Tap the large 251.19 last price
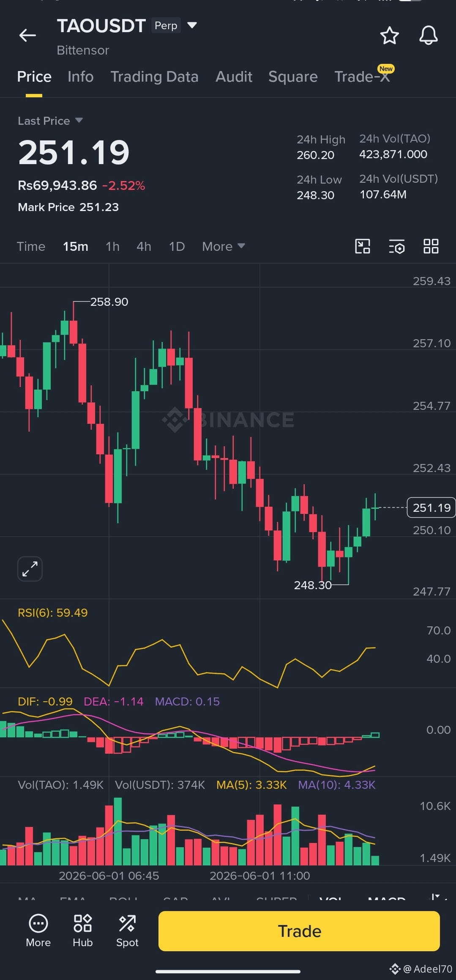 point(74,153)
